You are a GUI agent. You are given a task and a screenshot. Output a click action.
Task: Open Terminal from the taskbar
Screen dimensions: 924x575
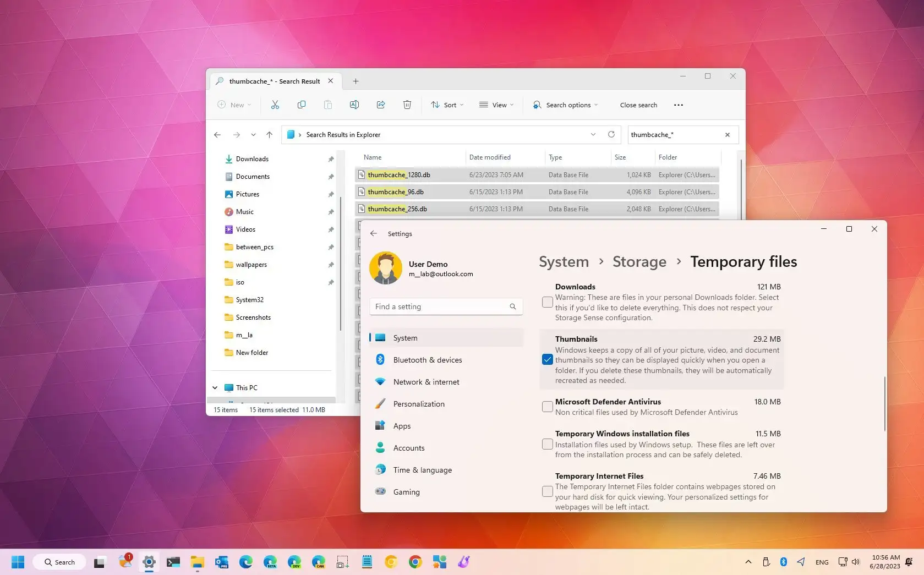click(x=173, y=562)
